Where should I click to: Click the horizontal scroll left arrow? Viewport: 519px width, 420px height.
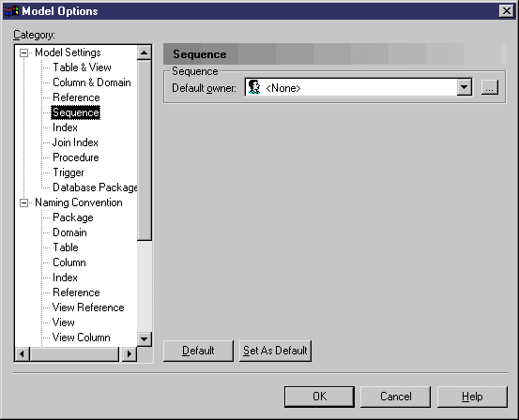(x=23, y=354)
